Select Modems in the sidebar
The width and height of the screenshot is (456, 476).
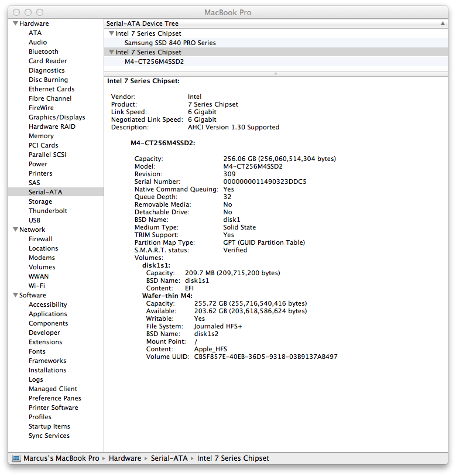(x=42, y=258)
